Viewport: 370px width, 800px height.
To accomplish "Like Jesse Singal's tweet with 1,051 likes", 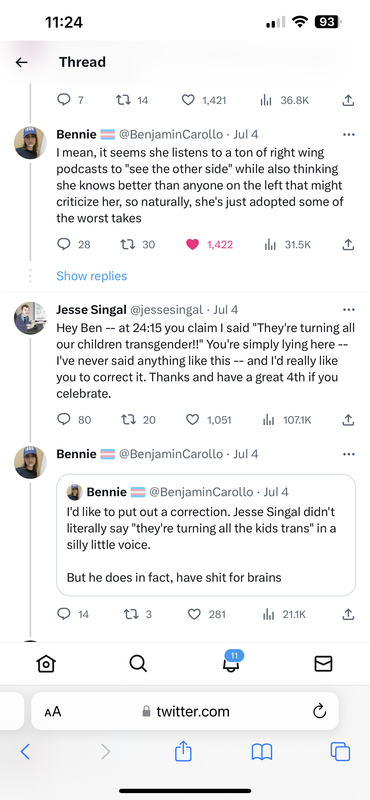I will pos(192,420).
